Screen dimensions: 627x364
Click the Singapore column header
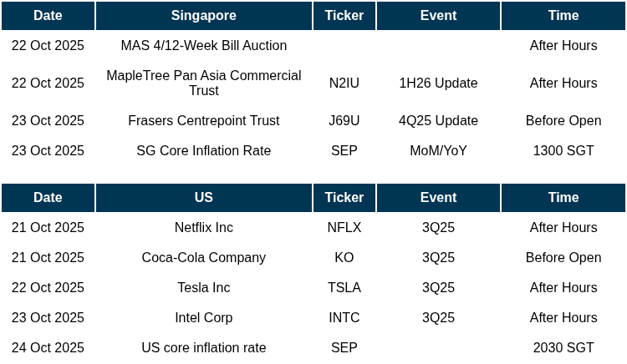[203, 16]
